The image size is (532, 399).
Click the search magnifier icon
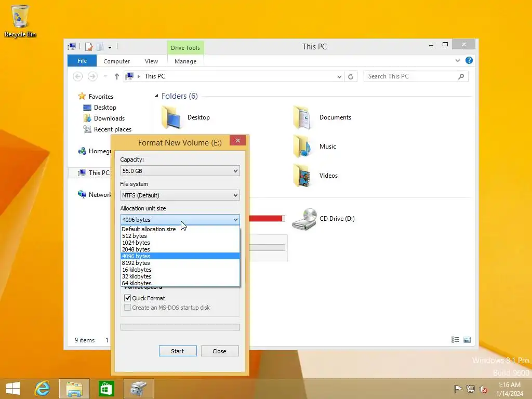(461, 76)
